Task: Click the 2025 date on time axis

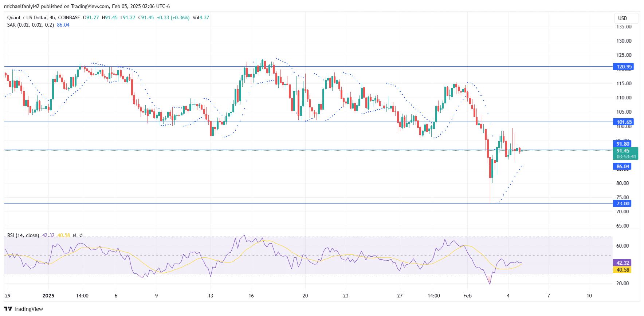Action: (48, 296)
